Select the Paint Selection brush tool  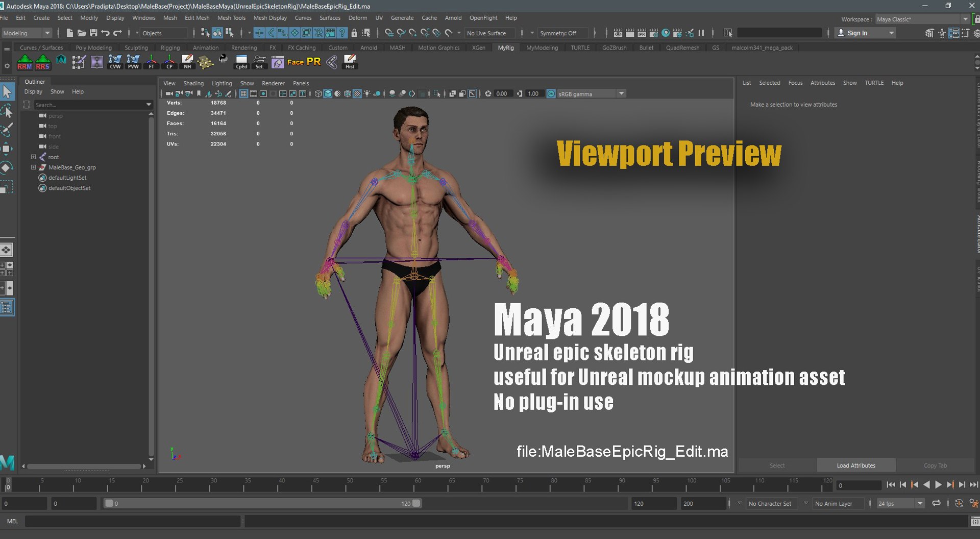[x=7, y=130]
